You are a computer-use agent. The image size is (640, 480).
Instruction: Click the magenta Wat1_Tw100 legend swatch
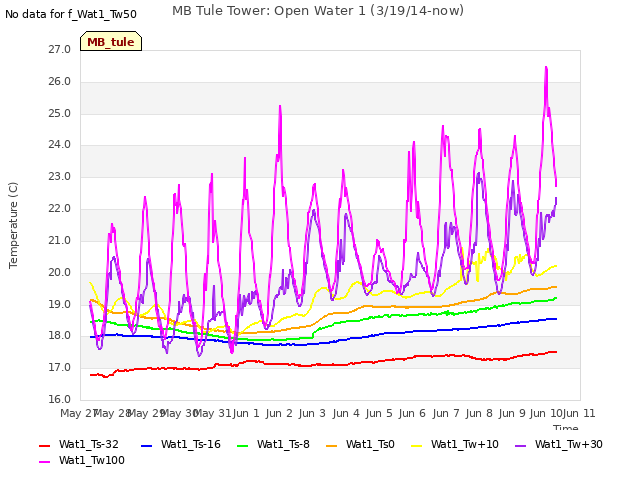44,461
